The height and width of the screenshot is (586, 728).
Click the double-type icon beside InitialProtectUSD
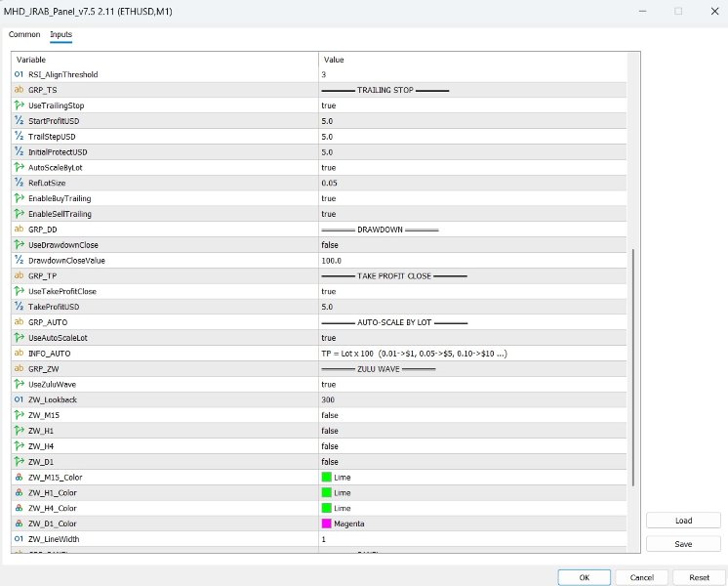(x=19, y=152)
